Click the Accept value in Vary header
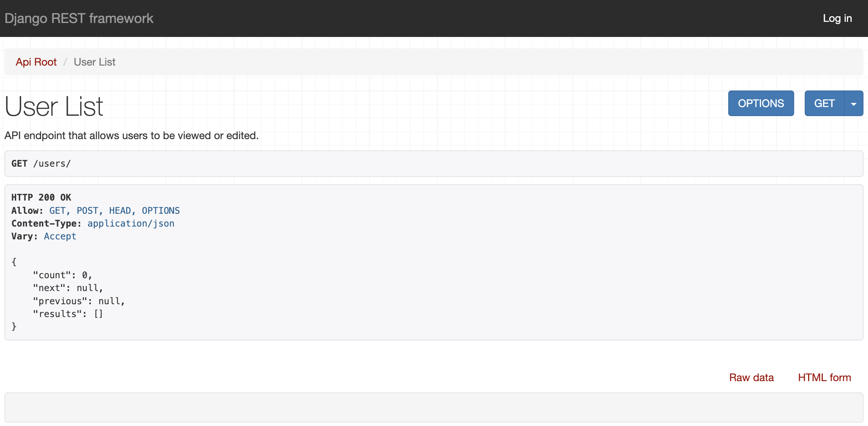Viewport: 868px width, 426px height. 60,236
